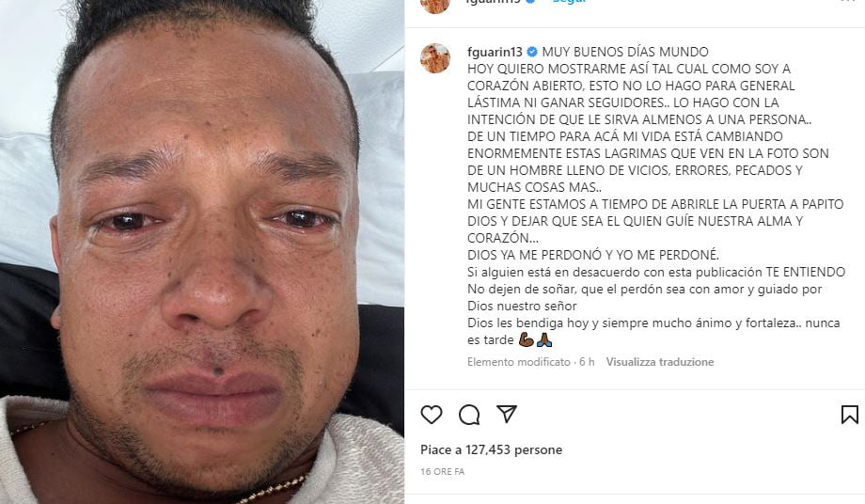Click the caption text starting MUY BUENOS DÍAS MUNDO

pos(625,52)
